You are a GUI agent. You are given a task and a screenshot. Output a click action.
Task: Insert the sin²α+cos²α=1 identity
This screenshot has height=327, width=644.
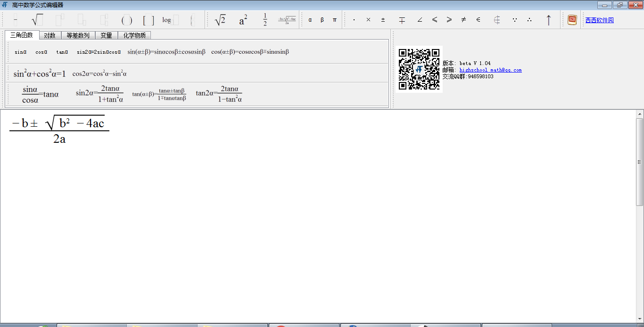coord(40,74)
